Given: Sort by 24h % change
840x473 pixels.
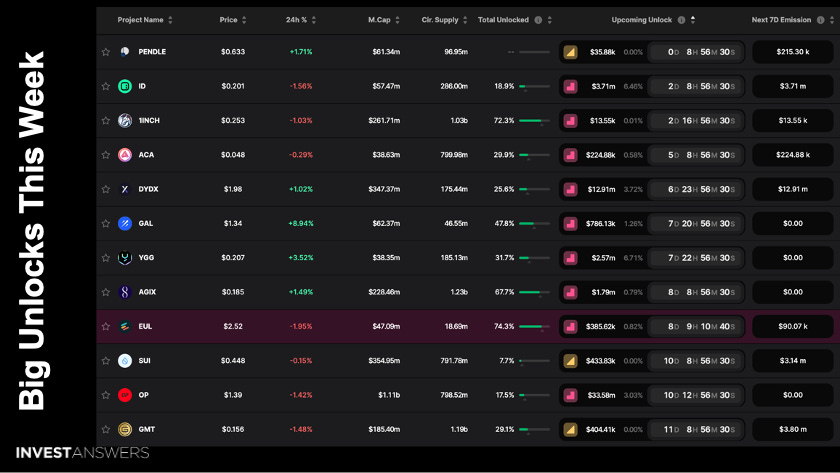Looking at the screenshot, I should (x=314, y=20).
